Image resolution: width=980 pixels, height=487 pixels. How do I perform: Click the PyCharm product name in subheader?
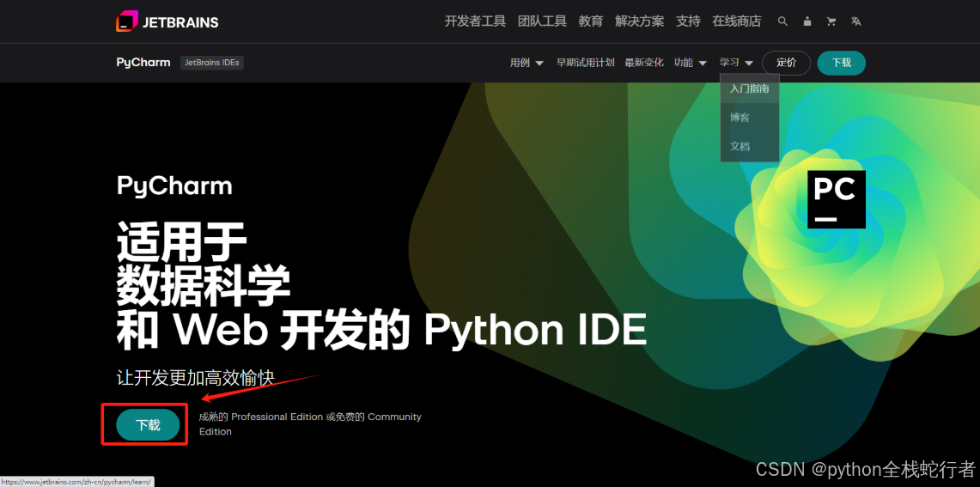(143, 63)
